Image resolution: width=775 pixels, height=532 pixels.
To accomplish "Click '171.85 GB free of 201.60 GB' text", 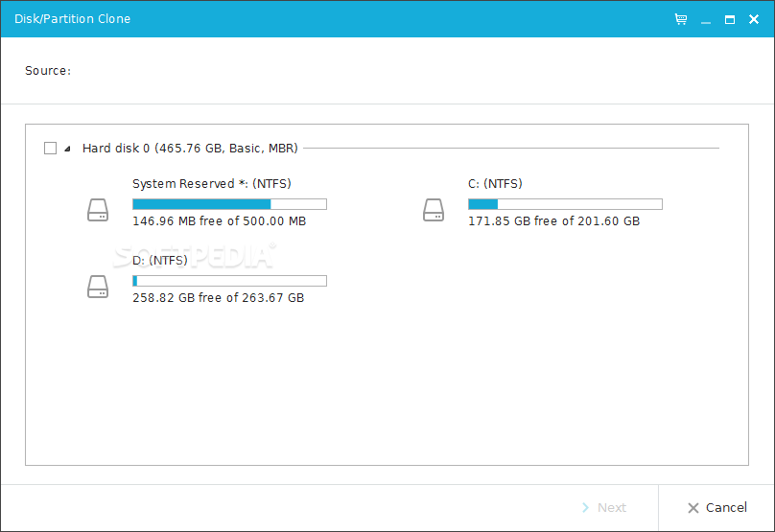I will pyautogui.click(x=554, y=220).
